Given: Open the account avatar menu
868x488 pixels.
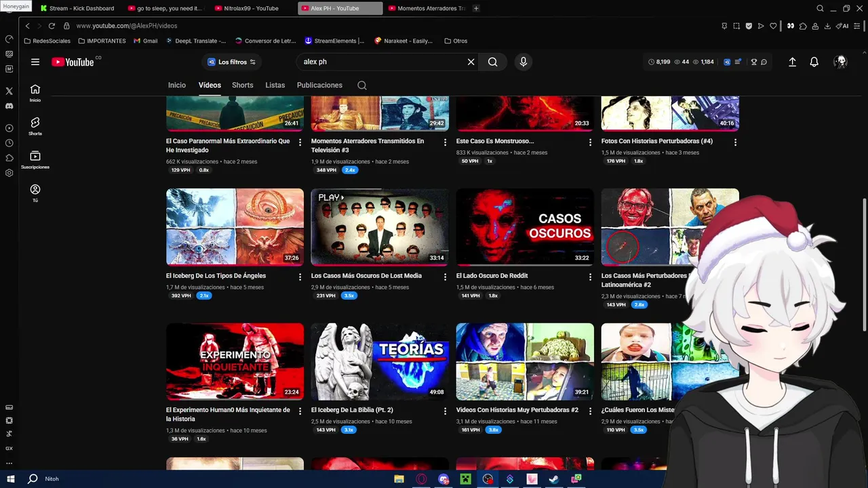Looking at the screenshot, I should click(x=841, y=62).
